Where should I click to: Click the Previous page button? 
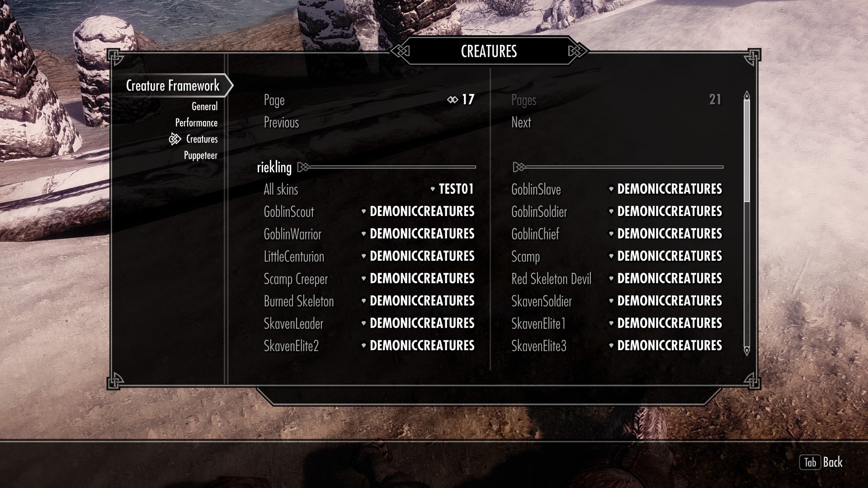tap(280, 122)
